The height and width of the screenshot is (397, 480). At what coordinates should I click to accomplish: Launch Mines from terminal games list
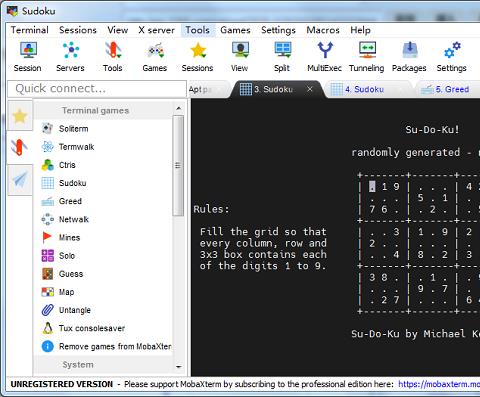click(x=69, y=237)
